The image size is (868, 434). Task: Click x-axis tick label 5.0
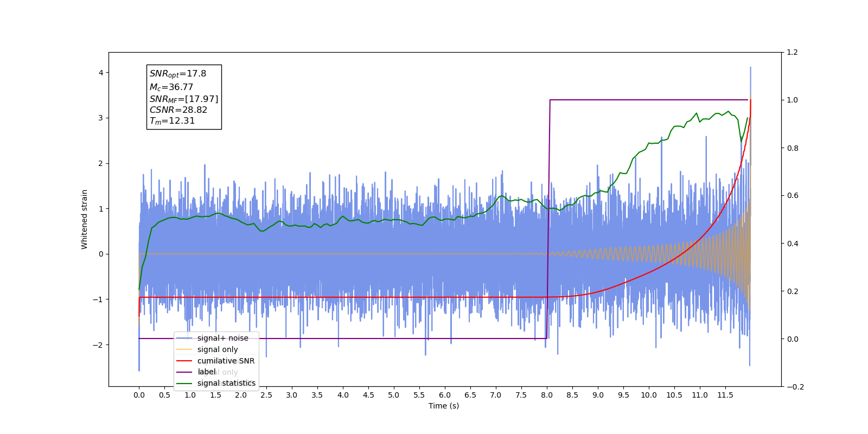coord(394,395)
